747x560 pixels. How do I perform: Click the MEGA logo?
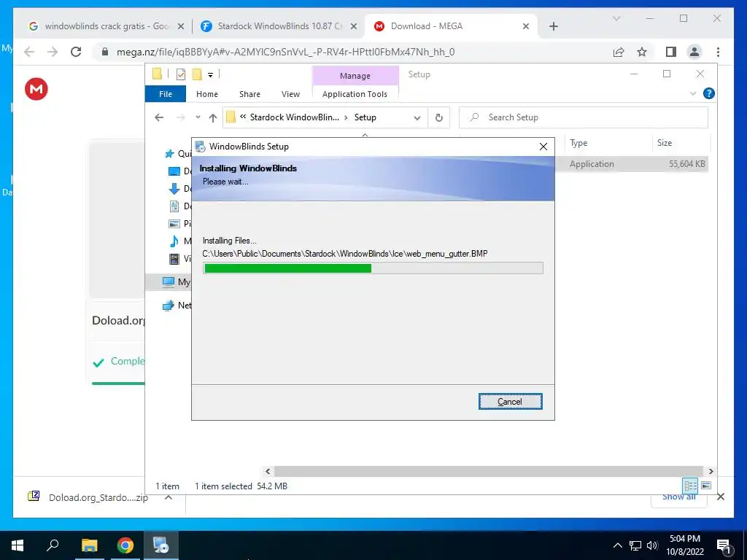coord(36,89)
